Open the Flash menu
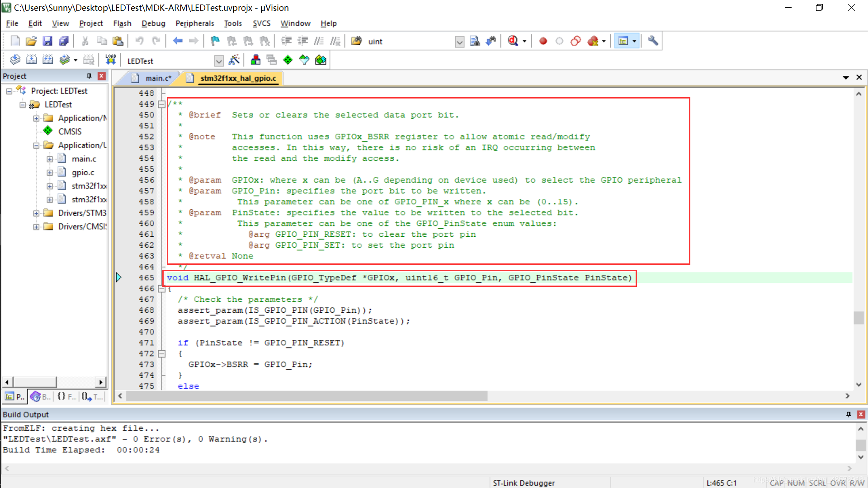 coord(122,23)
